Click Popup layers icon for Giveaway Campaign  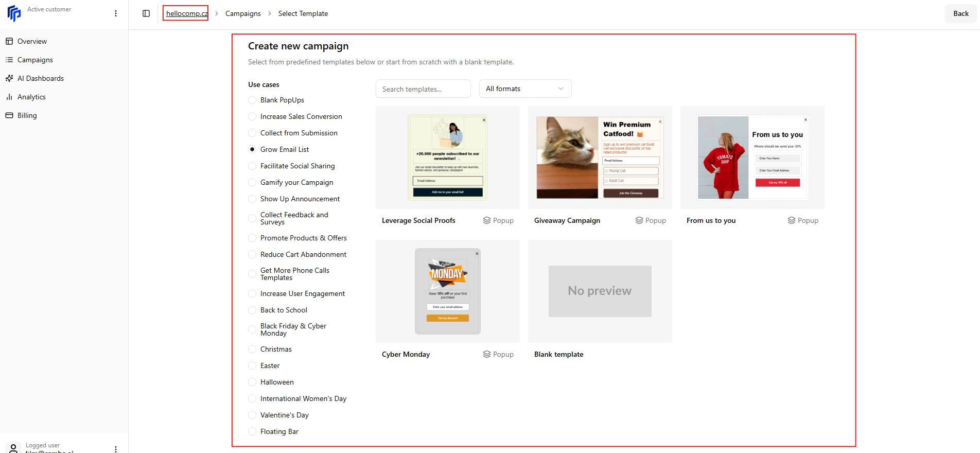(x=639, y=220)
